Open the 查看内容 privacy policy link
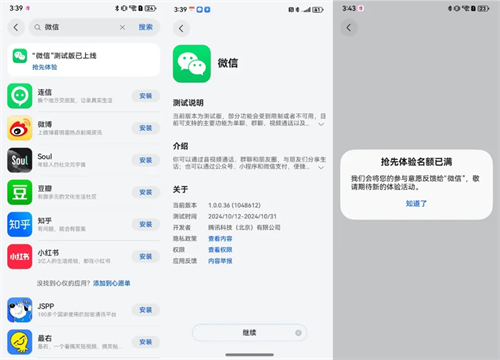This screenshot has width=500, height=360. coord(220,239)
